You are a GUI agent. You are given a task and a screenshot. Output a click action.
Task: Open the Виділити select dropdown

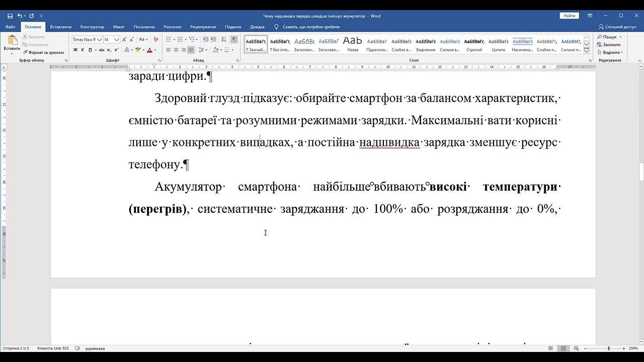point(610,52)
